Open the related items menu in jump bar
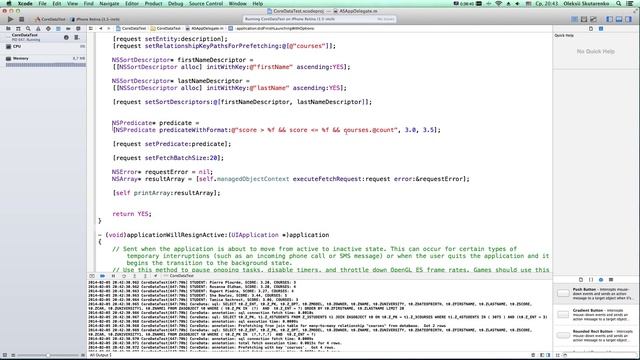Image resolution: width=640 pixels, height=360 pixels. coord(91,29)
